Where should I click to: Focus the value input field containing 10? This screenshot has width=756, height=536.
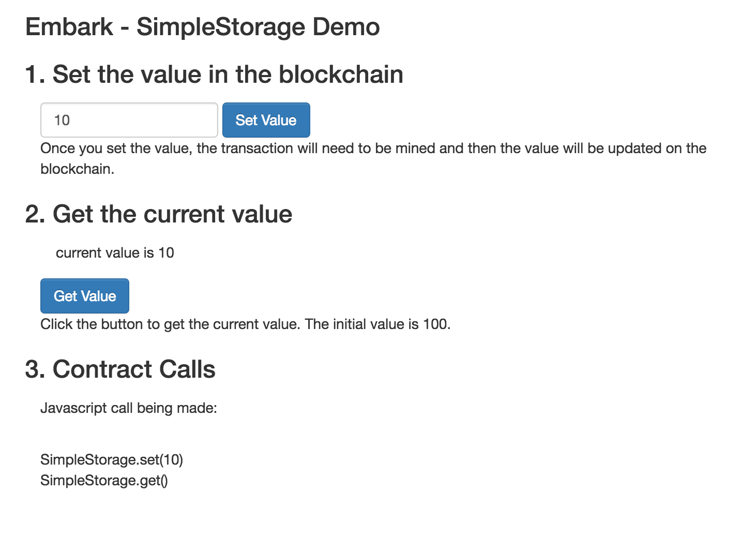[x=129, y=120]
